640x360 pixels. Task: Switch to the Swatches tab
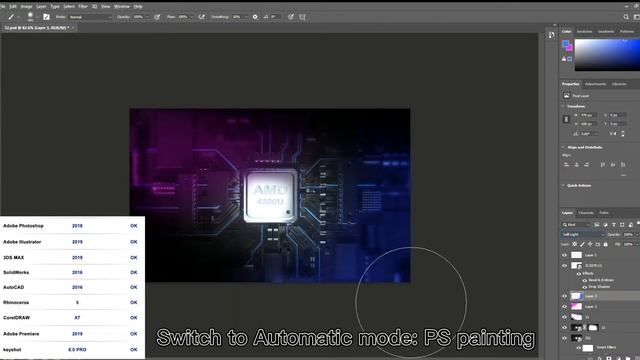tap(584, 31)
